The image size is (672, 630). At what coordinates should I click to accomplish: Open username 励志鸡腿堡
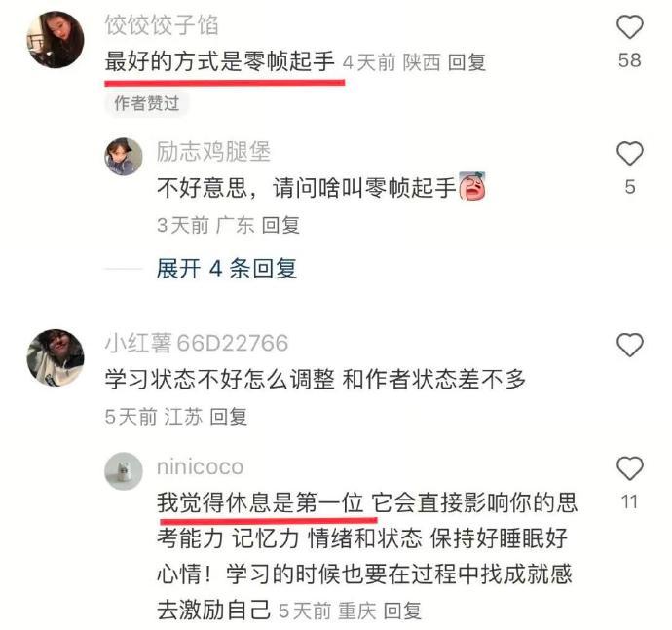[213, 152]
